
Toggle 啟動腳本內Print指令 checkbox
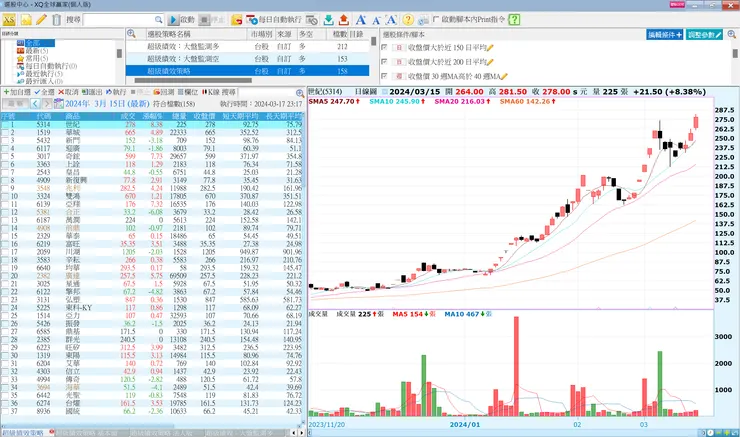click(436, 19)
